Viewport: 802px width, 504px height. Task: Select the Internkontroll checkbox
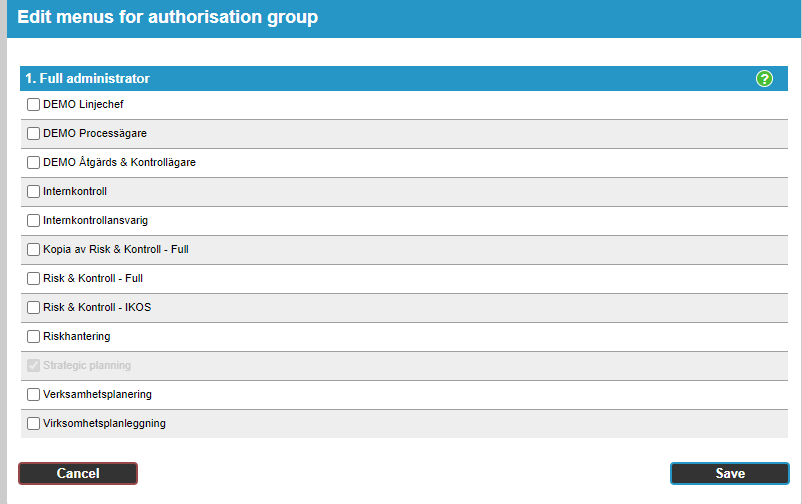coord(33,191)
